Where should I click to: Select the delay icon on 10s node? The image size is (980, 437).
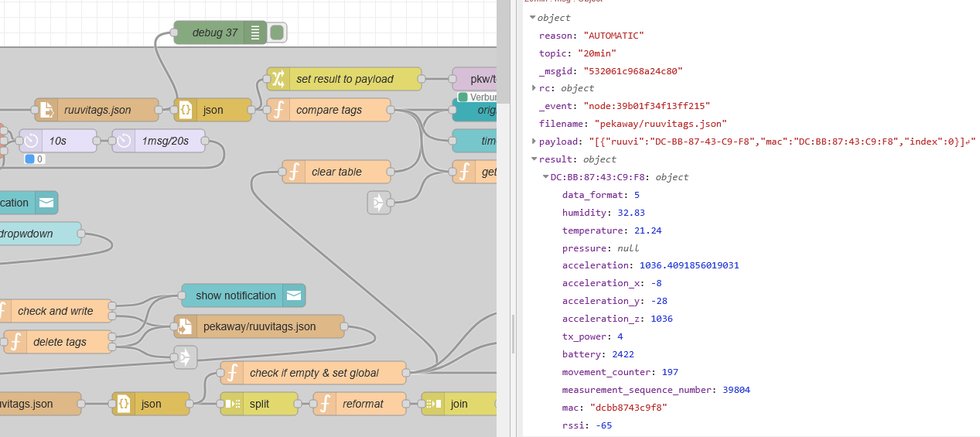(31, 141)
